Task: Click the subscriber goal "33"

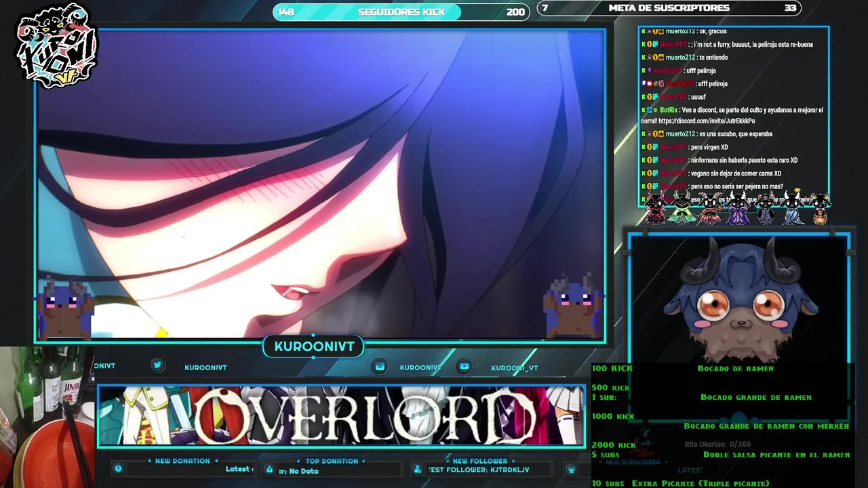Action: (x=790, y=8)
